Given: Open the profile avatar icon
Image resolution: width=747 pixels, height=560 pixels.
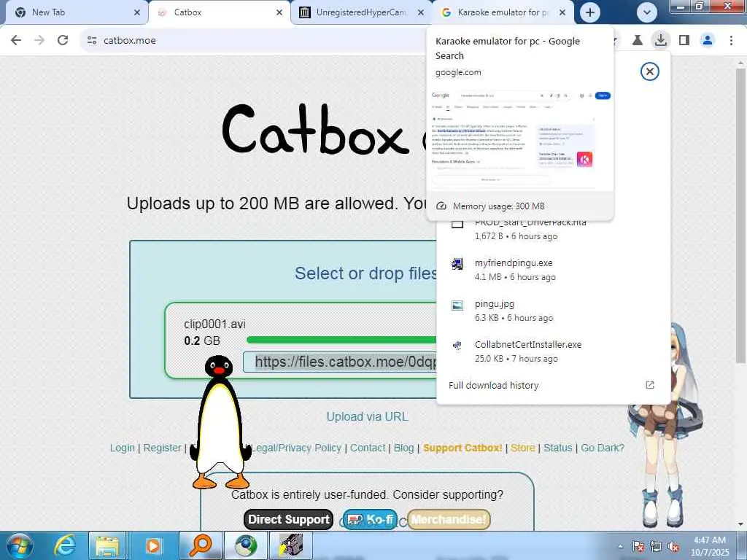Looking at the screenshot, I should click(x=708, y=41).
